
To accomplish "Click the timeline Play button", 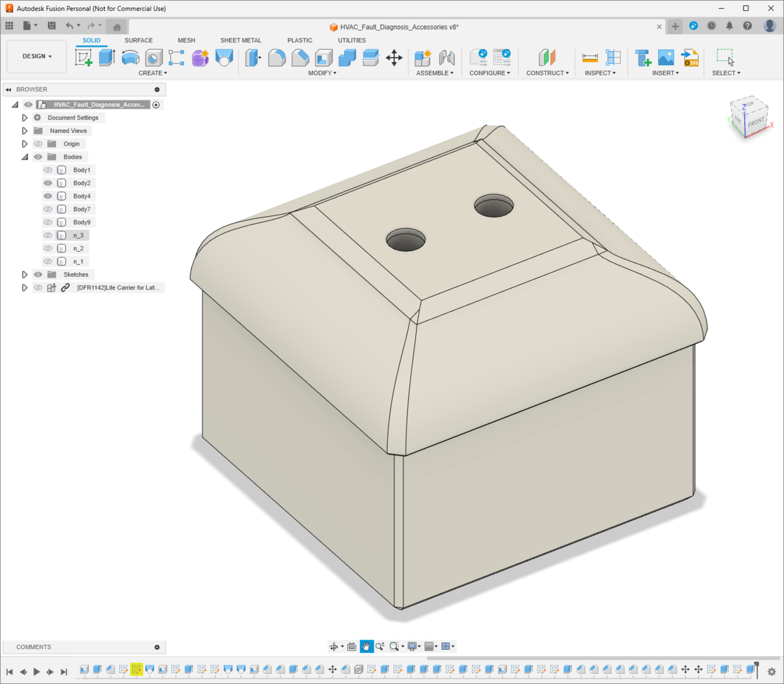I will (x=36, y=672).
